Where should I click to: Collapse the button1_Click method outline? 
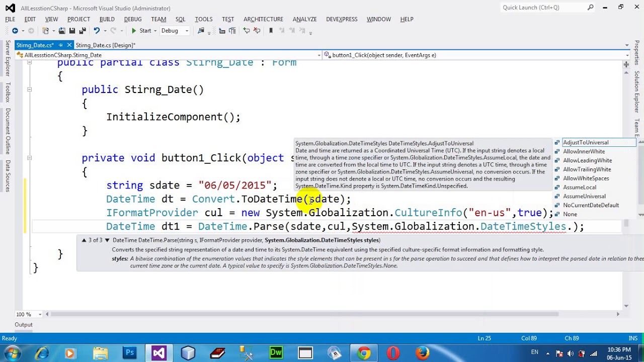[29, 158]
